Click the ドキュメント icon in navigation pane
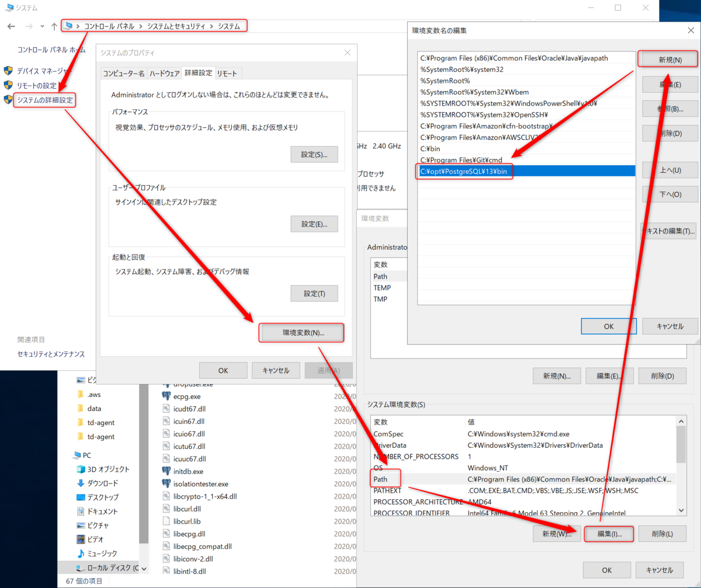 [81, 511]
